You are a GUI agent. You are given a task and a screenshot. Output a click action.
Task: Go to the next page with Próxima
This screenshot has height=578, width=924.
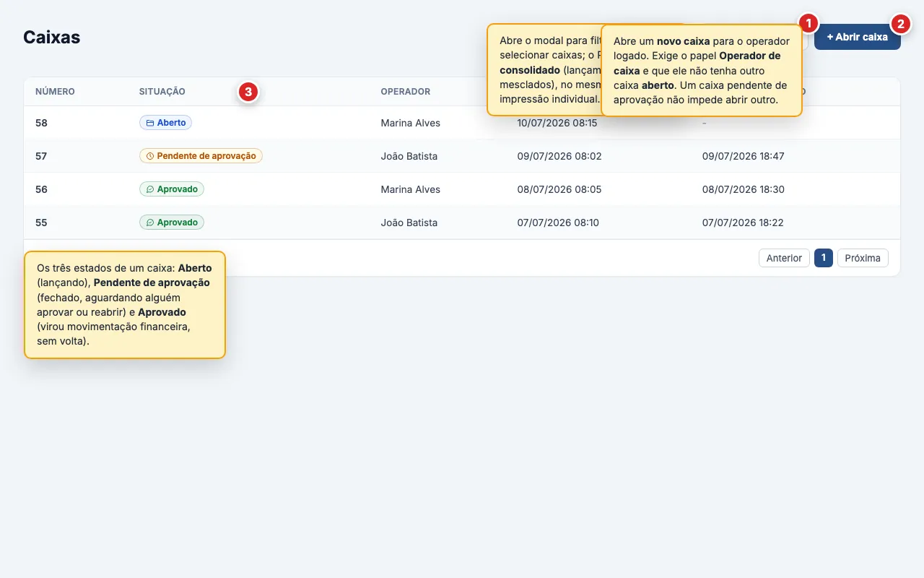(x=863, y=258)
